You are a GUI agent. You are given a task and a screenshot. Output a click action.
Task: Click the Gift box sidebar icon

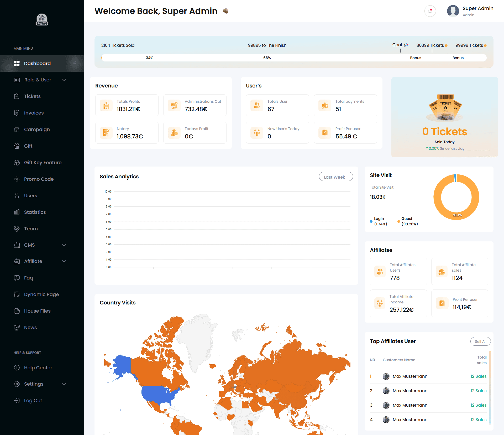(17, 146)
